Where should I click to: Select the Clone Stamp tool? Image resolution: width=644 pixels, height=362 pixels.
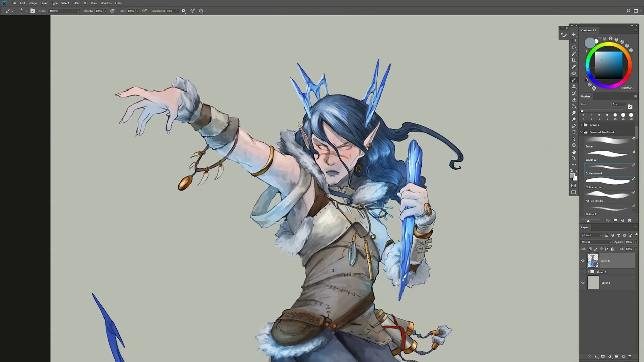573,86
